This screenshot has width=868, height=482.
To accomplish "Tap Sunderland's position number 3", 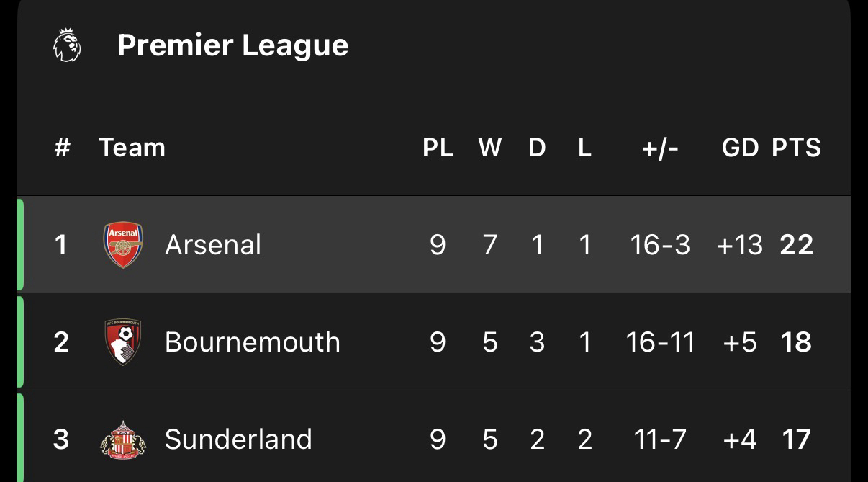I will click(61, 439).
